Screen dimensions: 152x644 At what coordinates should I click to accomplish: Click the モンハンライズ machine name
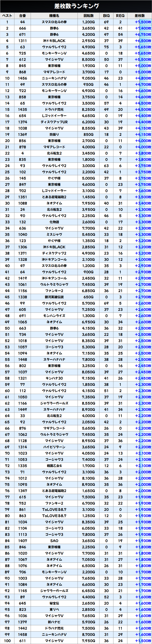tap(54, 316)
